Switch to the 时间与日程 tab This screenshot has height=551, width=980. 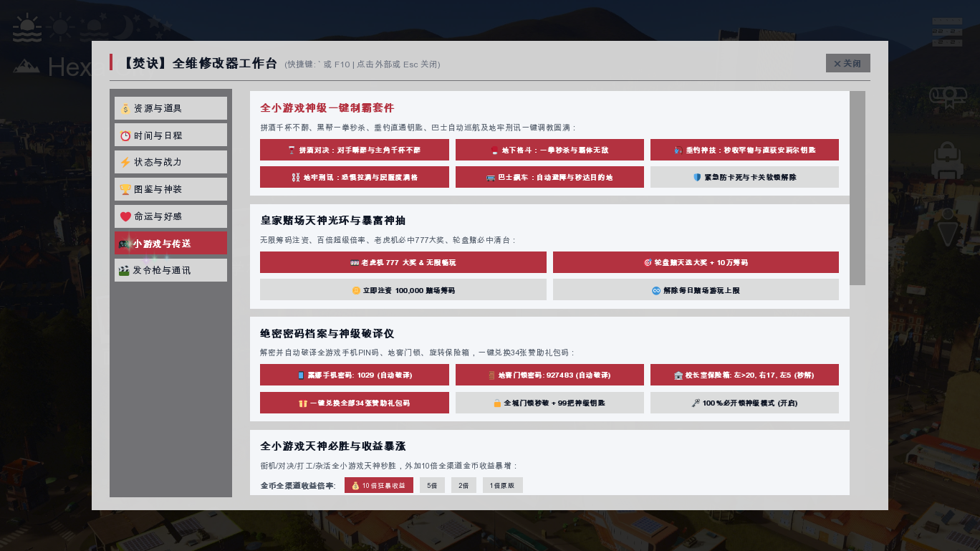tap(170, 135)
